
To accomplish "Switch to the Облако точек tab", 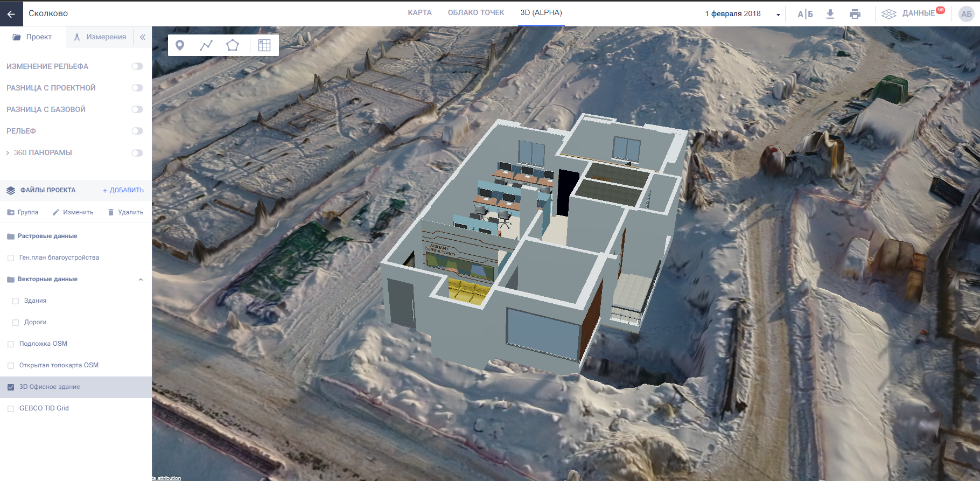I will tap(476, 12).
